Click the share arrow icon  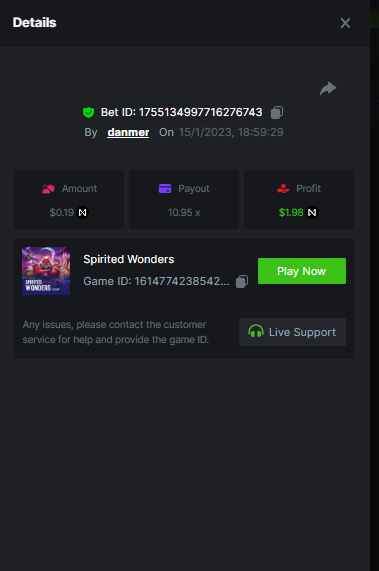328,88
